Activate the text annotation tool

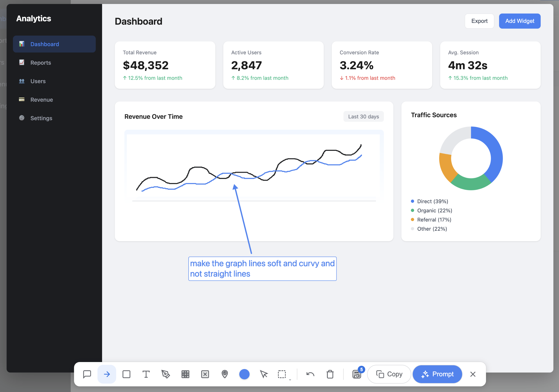[146, 374]
